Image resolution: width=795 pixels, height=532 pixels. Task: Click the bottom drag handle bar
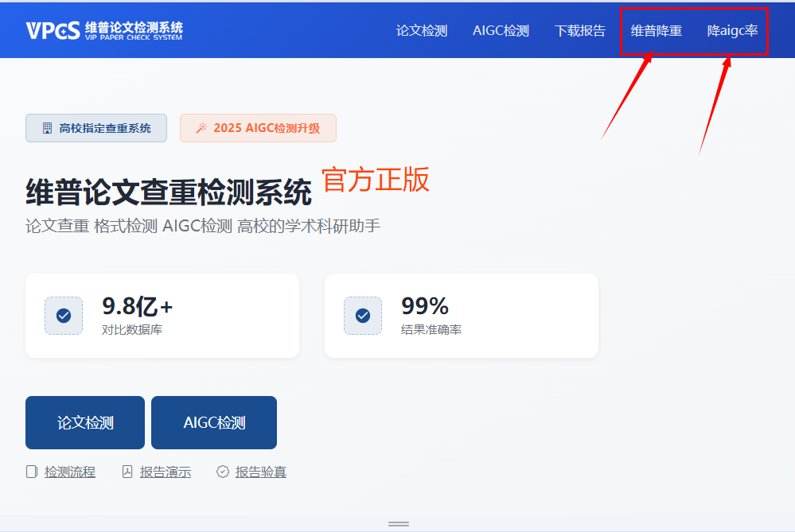click(x=399, y=524)
